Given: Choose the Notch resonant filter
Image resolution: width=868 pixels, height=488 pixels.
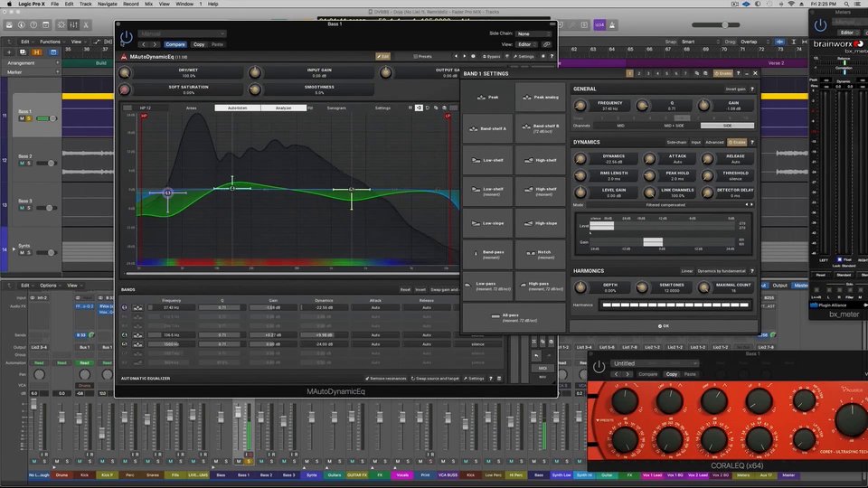Looking at the screenshot, I should pos(541,255).
